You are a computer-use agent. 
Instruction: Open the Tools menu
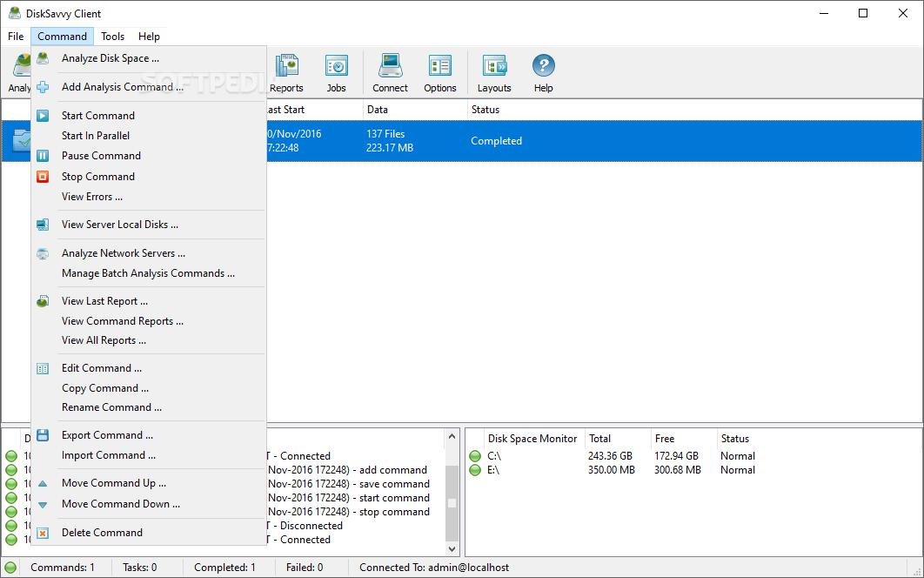coord(112,37)
